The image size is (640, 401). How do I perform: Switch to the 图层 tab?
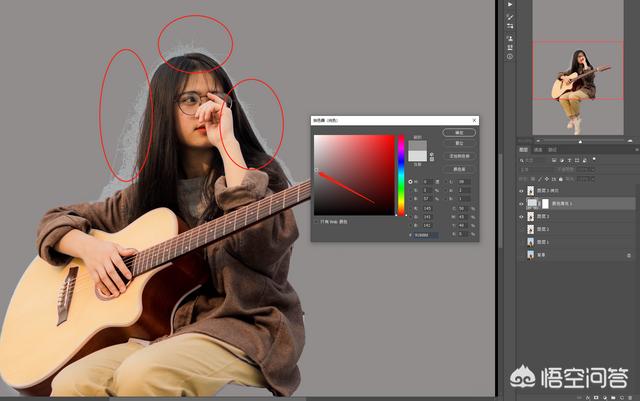(x=523, y=150)
